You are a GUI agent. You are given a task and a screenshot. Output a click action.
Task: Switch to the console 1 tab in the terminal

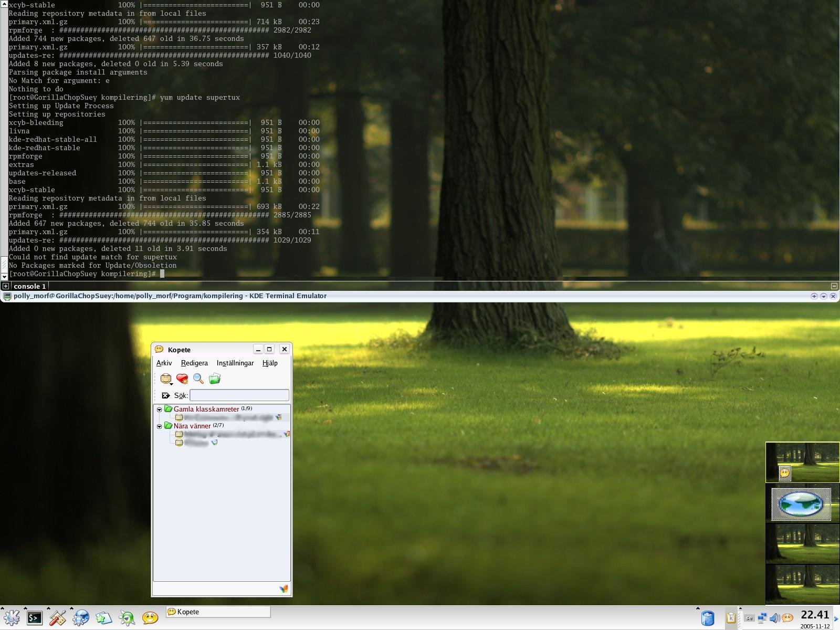[30, 286]
